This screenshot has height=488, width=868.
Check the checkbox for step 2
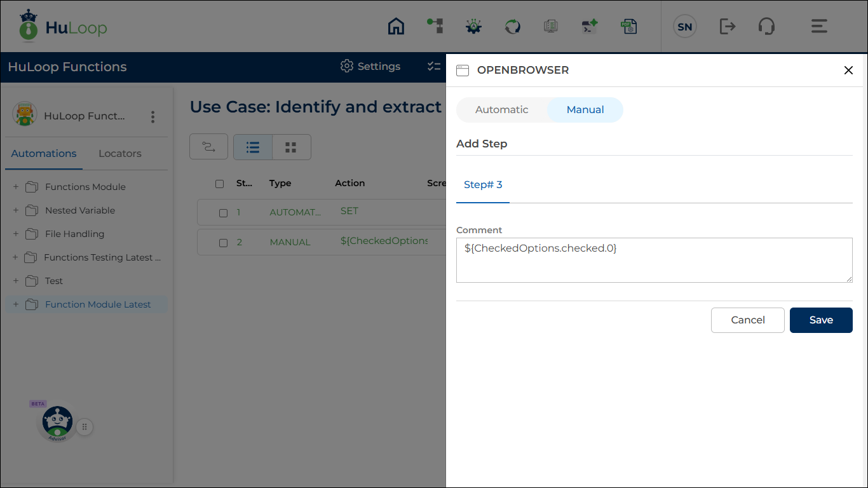(223, 243)
